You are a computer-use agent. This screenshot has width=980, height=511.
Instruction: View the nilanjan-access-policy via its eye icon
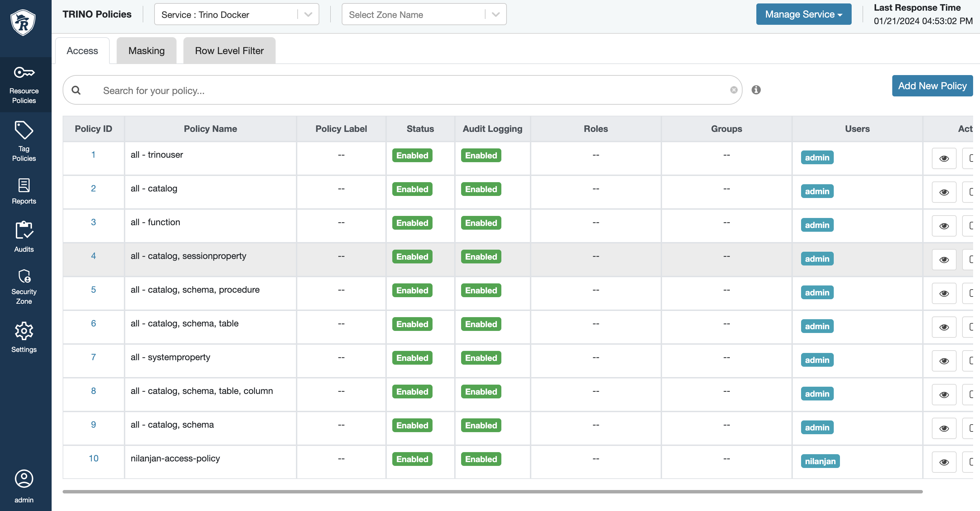944,462
